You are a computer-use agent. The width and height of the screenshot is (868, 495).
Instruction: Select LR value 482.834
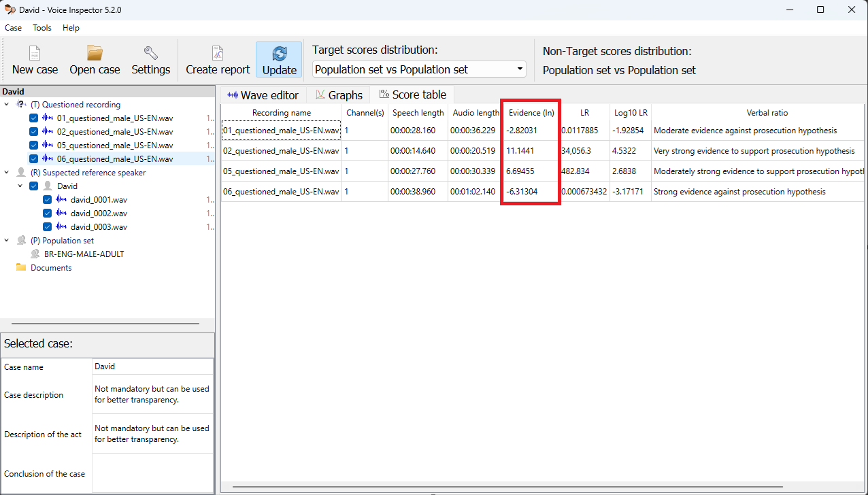584,171
